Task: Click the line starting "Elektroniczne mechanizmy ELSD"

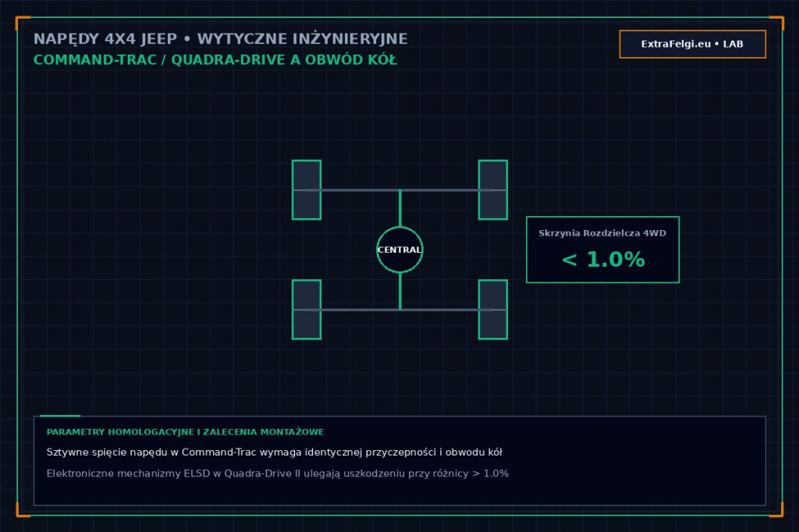Action: 277,473
